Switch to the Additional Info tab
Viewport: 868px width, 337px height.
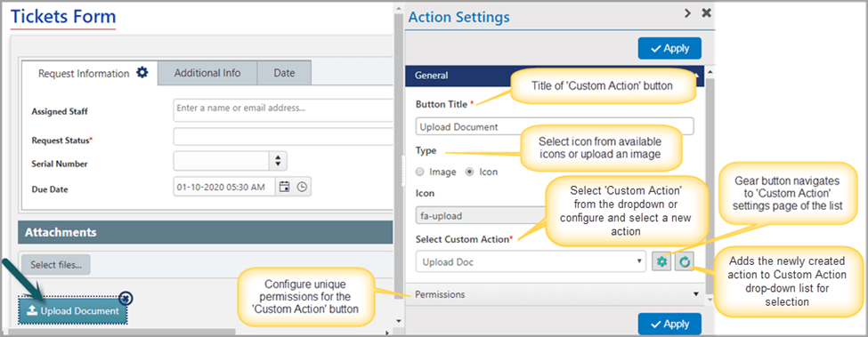click(207, 73)
